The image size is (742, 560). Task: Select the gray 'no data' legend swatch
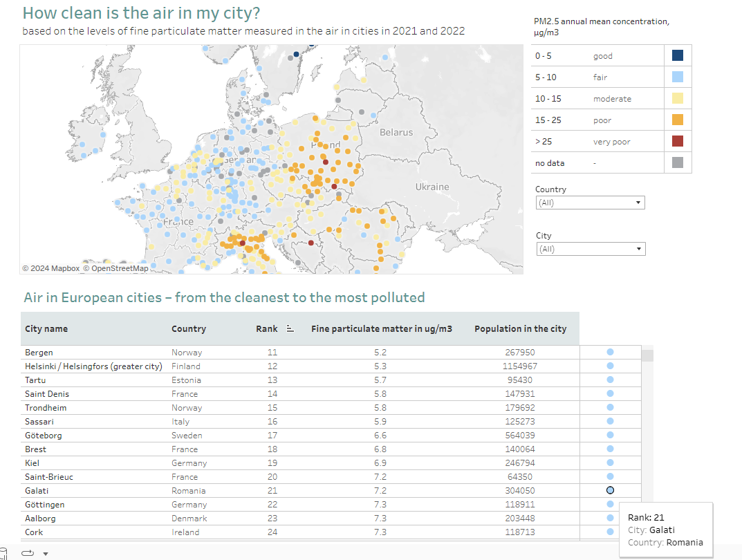click(678, 162)
